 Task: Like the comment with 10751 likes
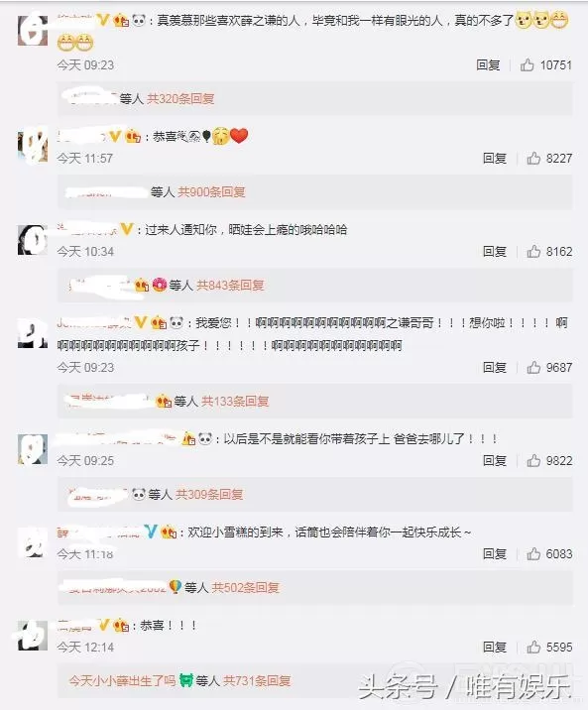coord(527,65)
